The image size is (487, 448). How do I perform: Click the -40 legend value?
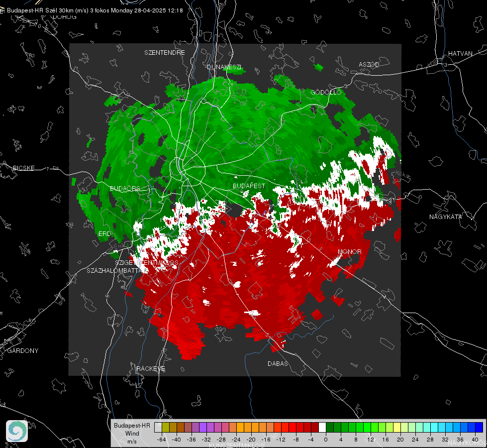coord(177,440)
